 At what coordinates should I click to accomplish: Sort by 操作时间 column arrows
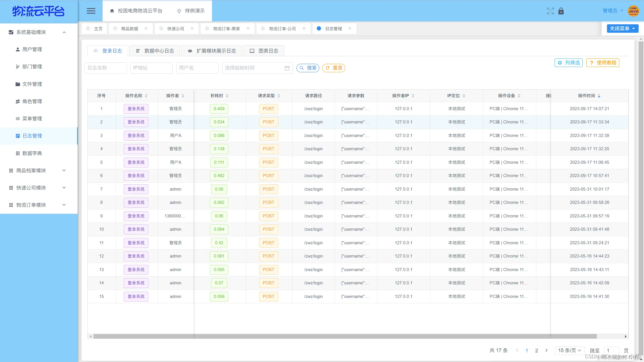(x=599, y=96)
